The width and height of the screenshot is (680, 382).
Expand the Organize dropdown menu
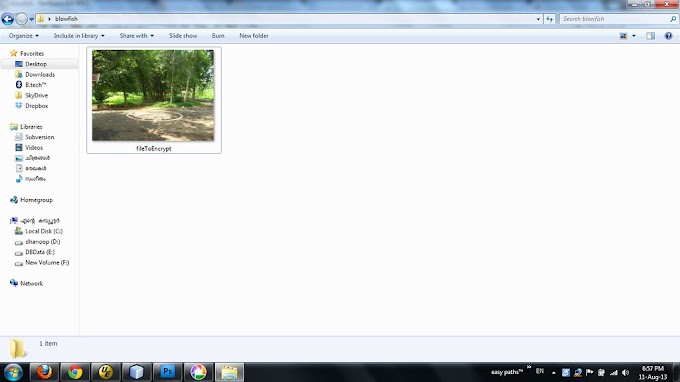(x=23, y=36)
